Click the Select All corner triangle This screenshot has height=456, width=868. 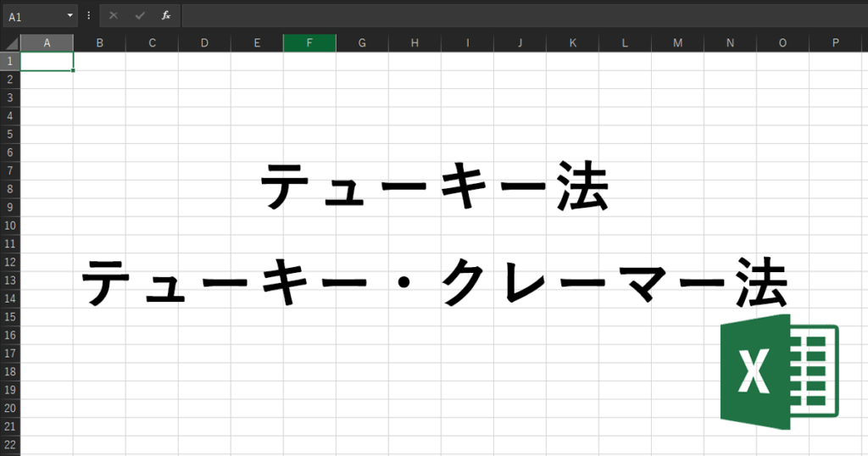click(10, 43)
